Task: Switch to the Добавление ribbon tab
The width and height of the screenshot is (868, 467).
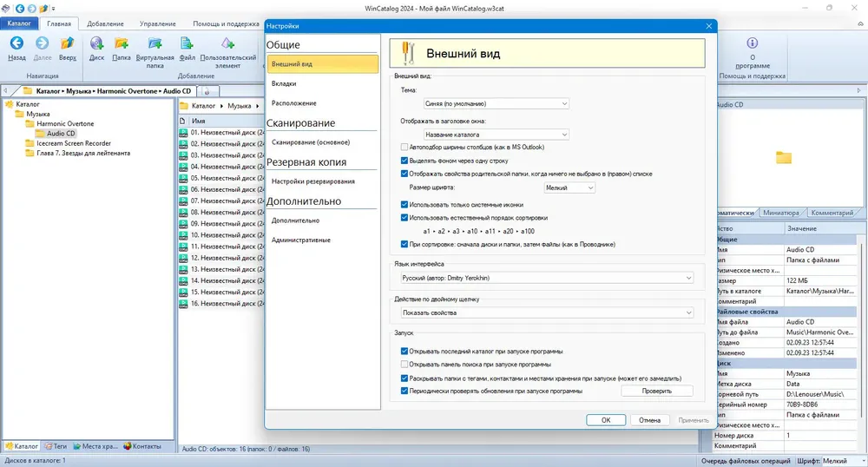Action: [x=105, y=23]
